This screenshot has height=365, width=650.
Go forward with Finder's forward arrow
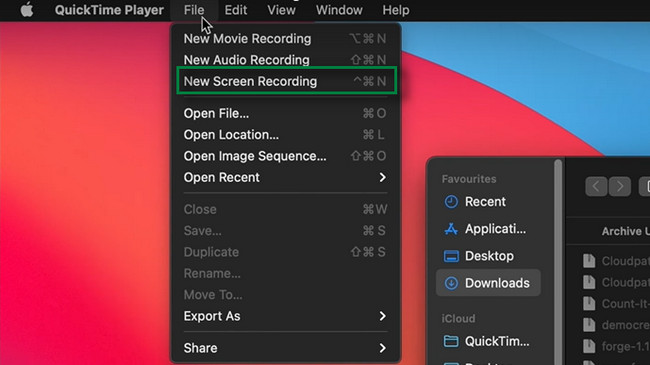[x=620, y=186]
